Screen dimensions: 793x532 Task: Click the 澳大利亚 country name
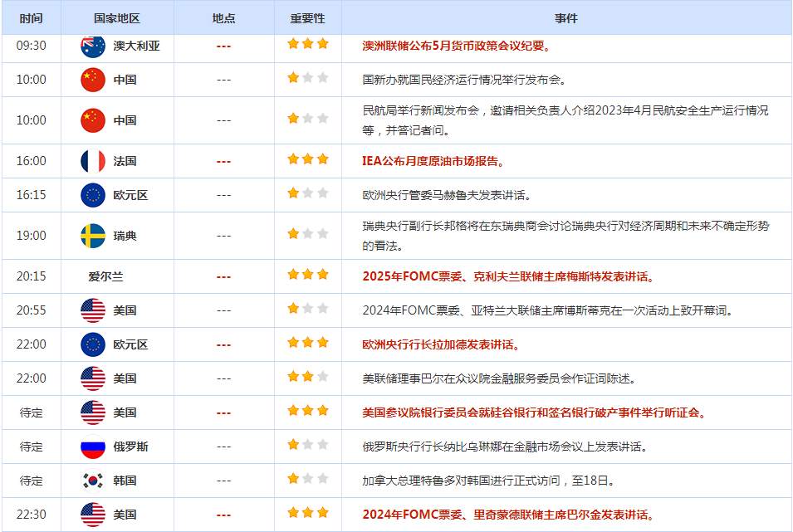point(136,46)
